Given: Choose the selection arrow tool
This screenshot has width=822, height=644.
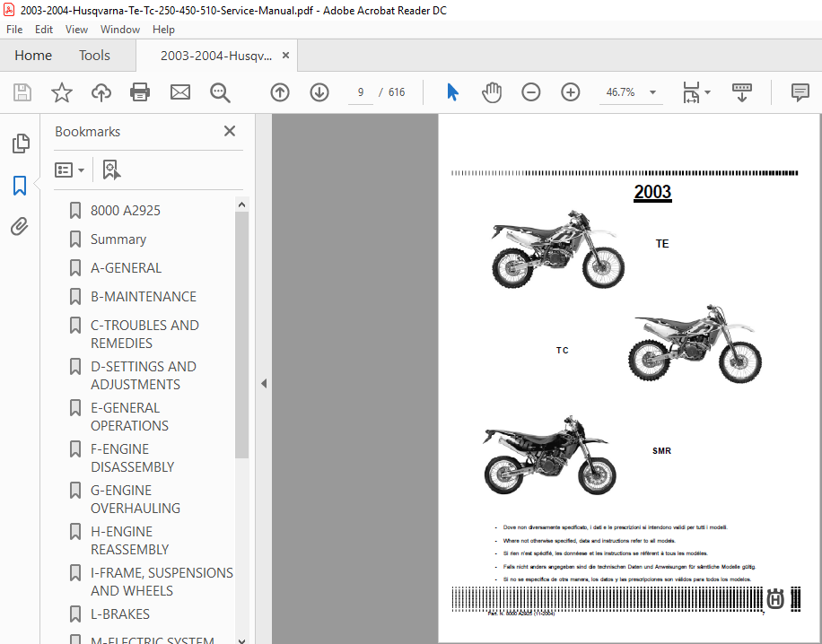Looking at the screenshot, I should pyautogui.click(x=452, y=92).
